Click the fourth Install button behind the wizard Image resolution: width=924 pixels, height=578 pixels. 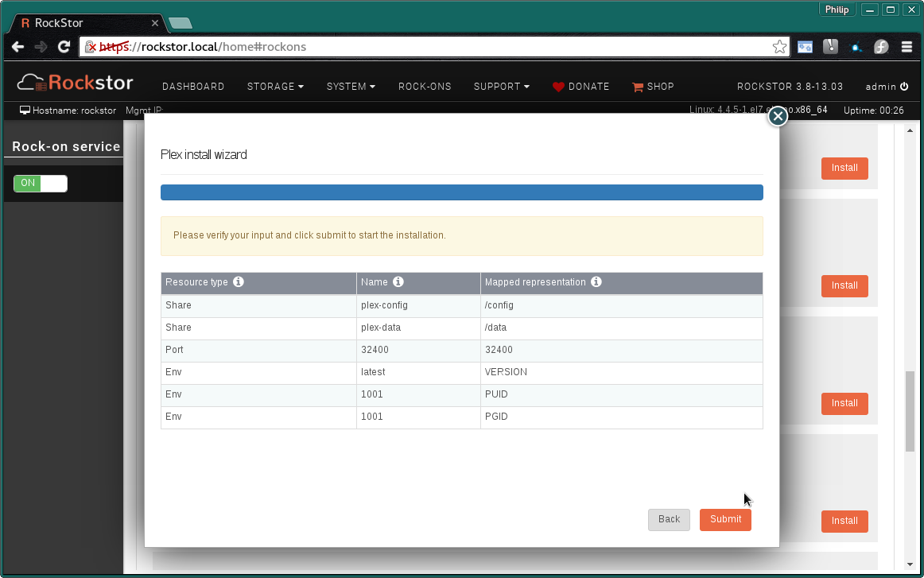pos(844,521)
